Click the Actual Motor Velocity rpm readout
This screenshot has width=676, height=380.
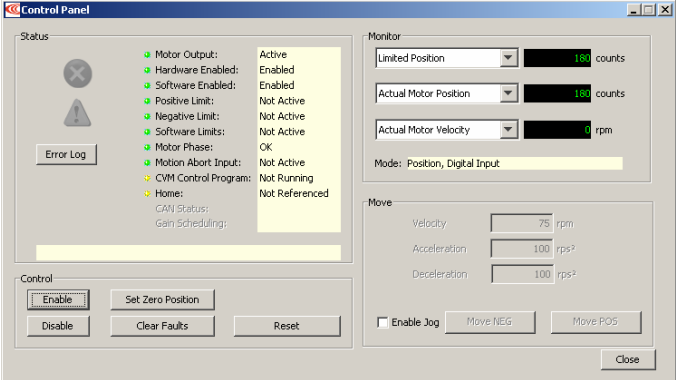click(557, 129)
